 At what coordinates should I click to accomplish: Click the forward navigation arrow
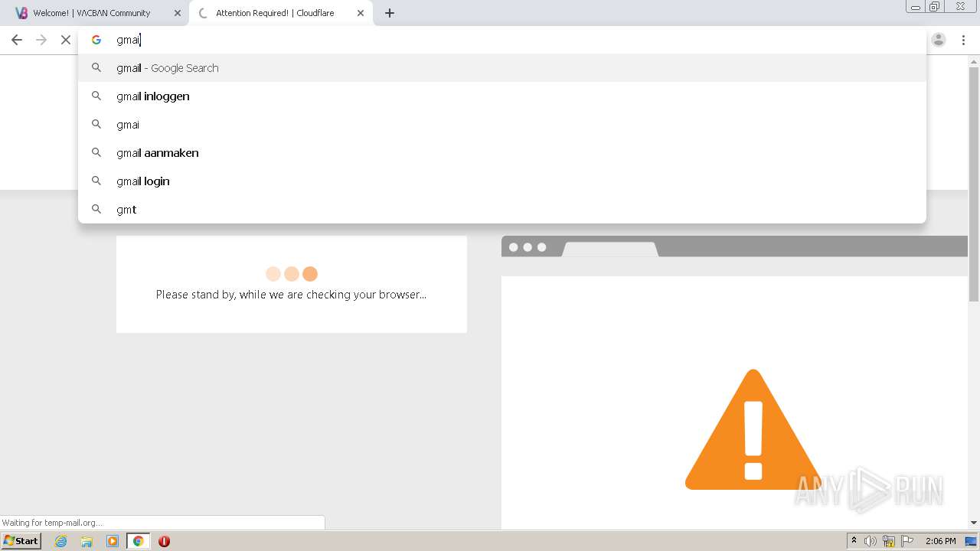click(41, 40)
